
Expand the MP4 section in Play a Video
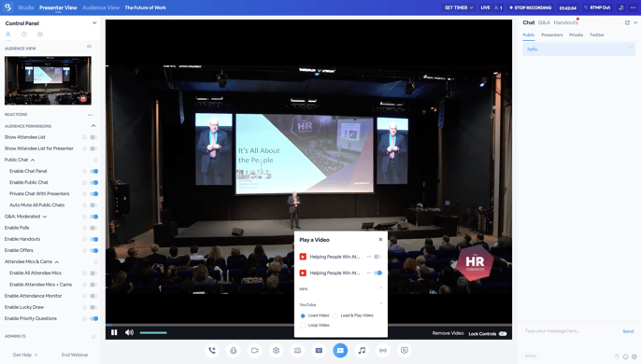pos(341,288)
